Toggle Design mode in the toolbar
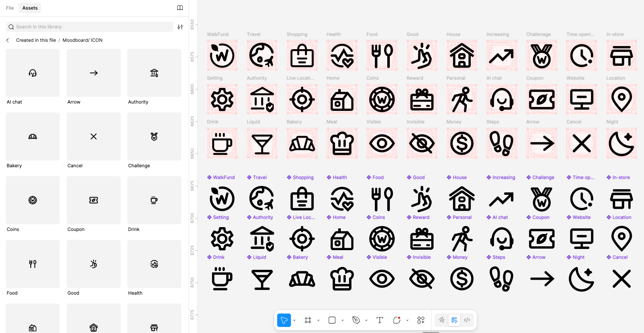The image size is (644, 333). click(454, 320)
